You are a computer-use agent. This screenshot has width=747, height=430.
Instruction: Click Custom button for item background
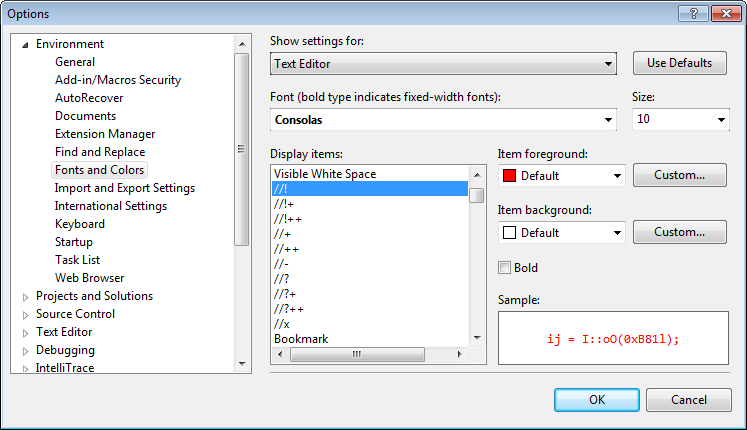pyautogui.click(x=680, y=232)
